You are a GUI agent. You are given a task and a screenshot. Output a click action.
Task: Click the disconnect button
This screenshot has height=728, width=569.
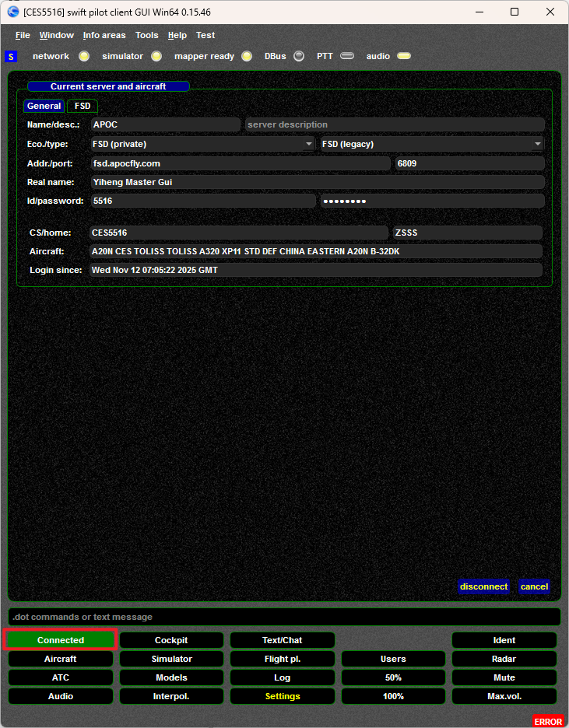coord(483,586)
